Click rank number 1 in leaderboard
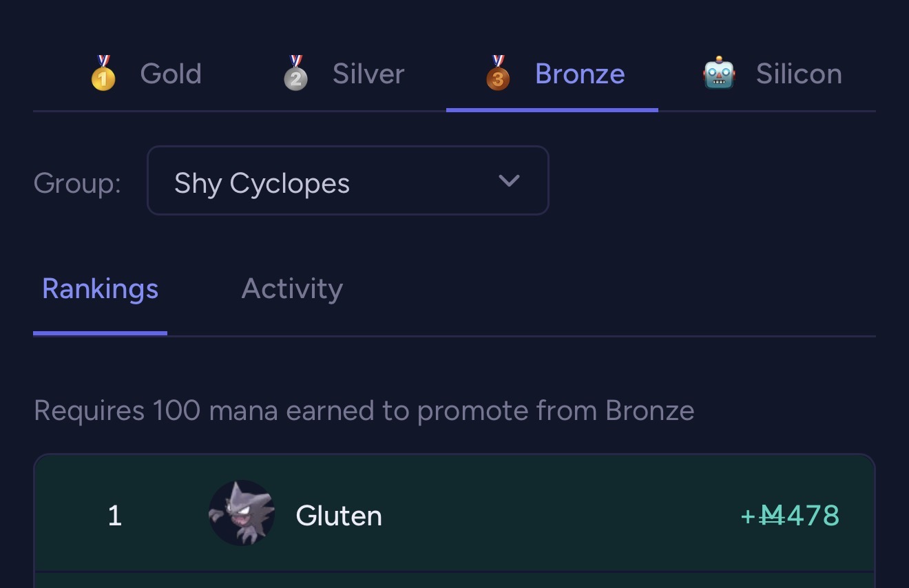 (115, 516)
